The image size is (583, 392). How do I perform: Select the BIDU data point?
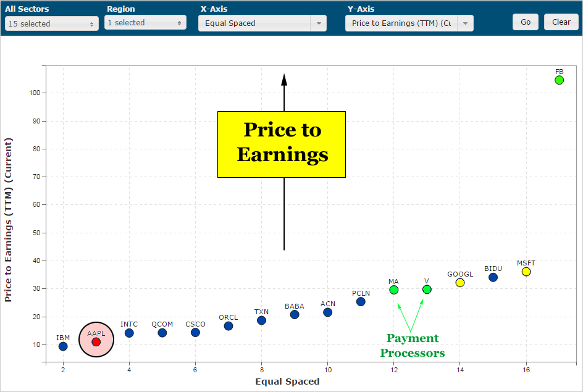pos(493,277)
